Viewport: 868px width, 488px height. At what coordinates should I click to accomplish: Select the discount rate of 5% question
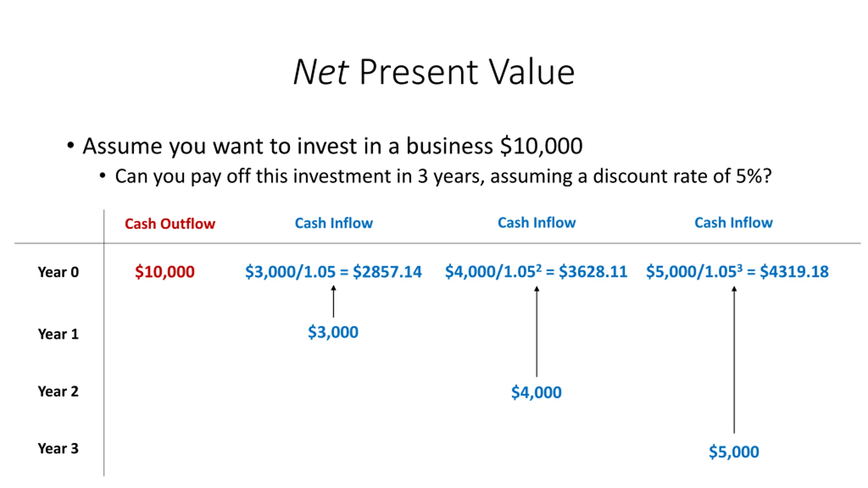(443, 176)
